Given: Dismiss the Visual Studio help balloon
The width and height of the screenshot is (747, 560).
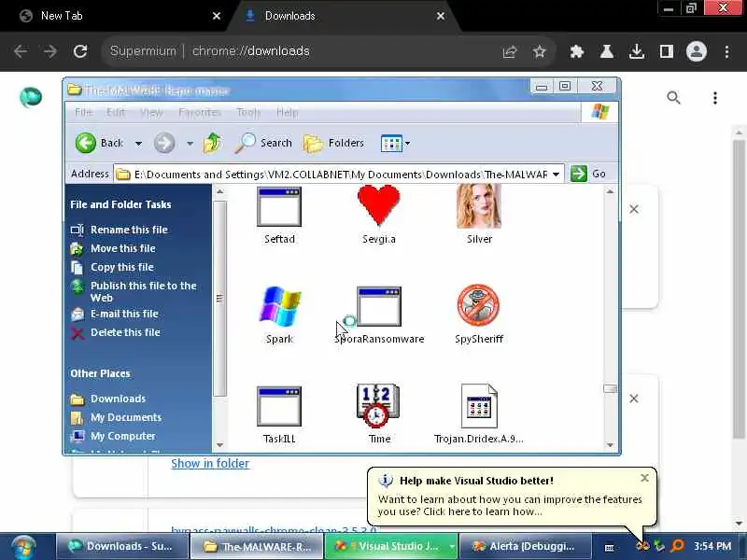Looking at the screenshot, I should 644,478.
